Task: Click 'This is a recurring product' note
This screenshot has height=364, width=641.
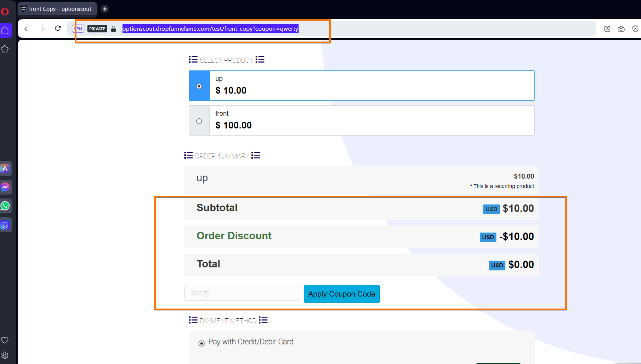Action: point(502,186)
